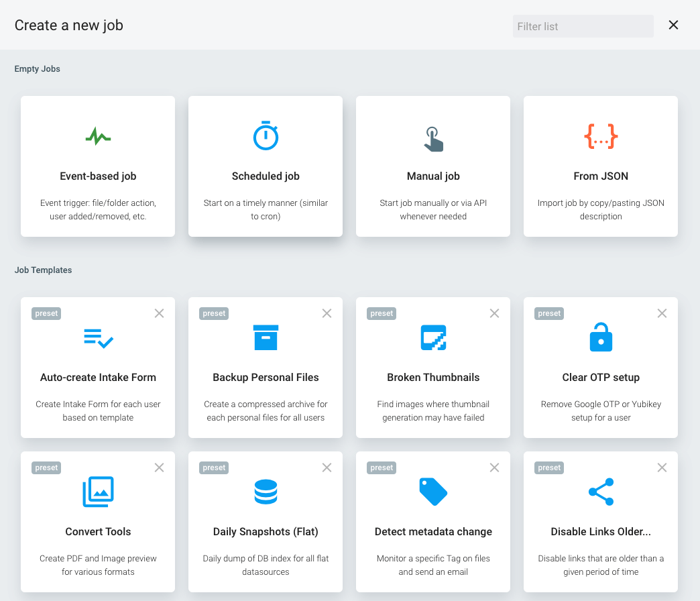The image size is (700, 601).
Task: Click the preset badge on Backup Personal Files
Action: [x=214, y=313]
